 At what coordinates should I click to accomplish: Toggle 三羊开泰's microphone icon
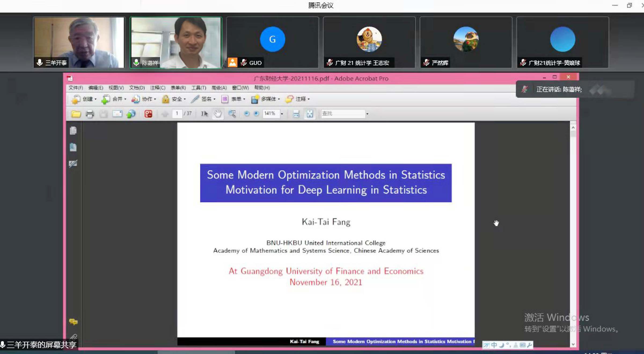point(40,62)
